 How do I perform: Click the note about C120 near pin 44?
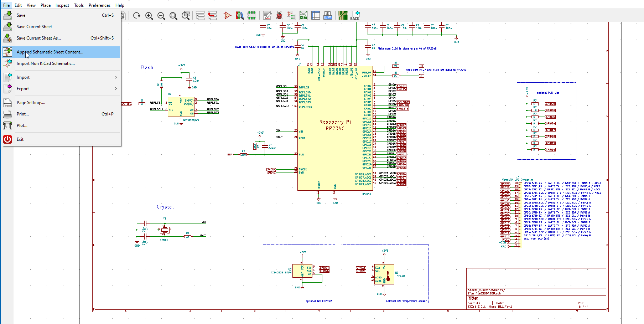(x=407, y=48)
